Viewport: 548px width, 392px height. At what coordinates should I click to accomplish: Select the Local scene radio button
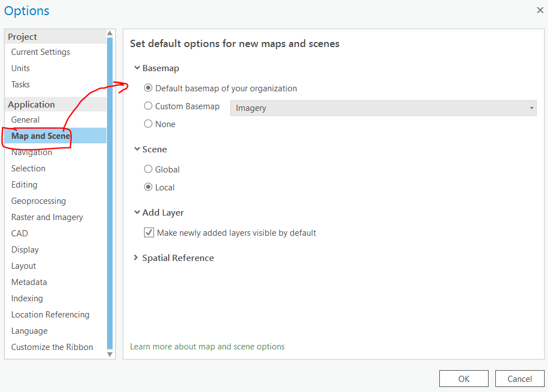(x=148, y=187)
